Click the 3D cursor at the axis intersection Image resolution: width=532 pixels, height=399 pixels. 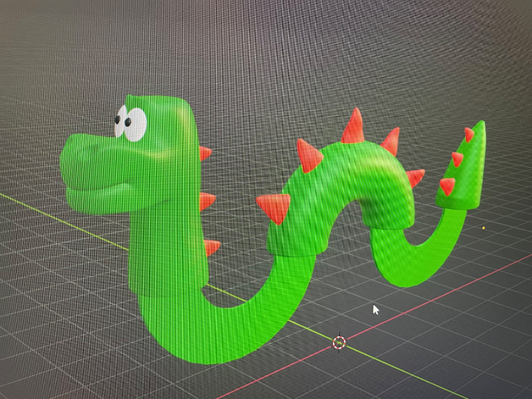coord(339,342)
